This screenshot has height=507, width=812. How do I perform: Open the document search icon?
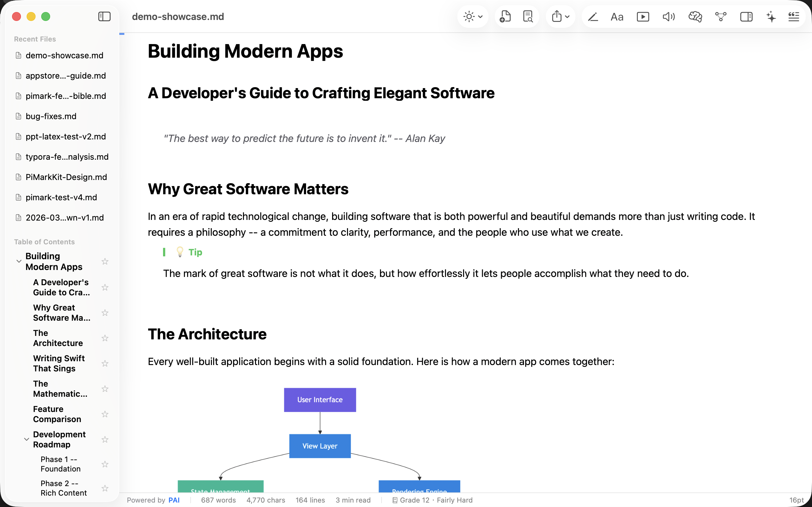tap(527, 16)
